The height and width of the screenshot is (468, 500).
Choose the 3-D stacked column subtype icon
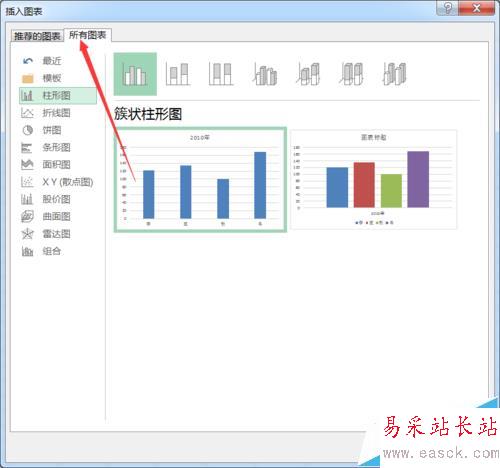(308, 74)
